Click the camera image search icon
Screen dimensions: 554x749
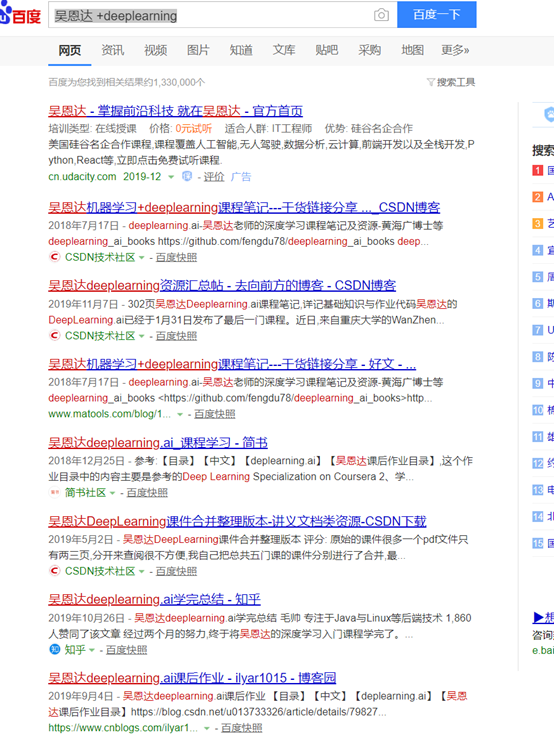coord(381,15)
